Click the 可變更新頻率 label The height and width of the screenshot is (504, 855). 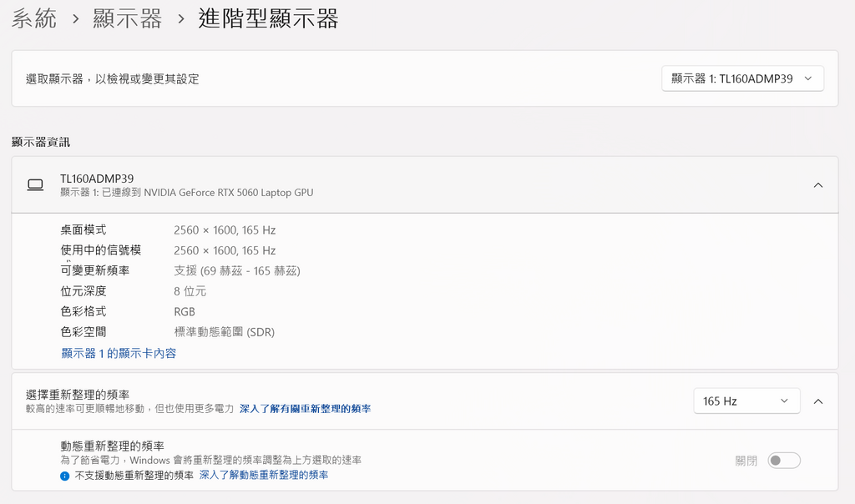[95, 270]
